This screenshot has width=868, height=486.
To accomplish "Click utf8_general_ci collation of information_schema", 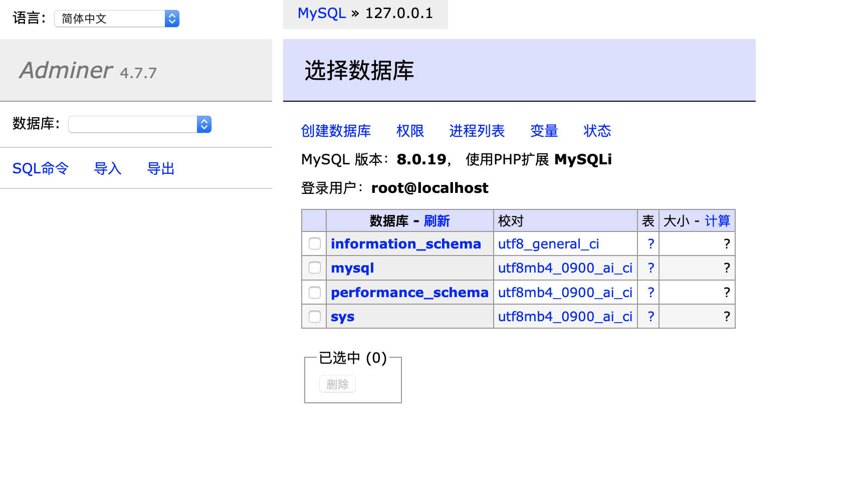I will point(549,244).
